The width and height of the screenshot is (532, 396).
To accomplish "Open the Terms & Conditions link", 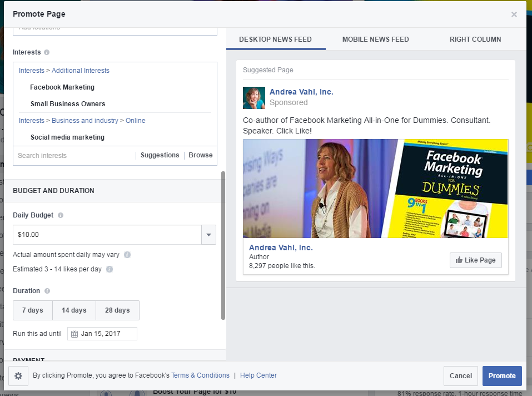I will point(200,375).
